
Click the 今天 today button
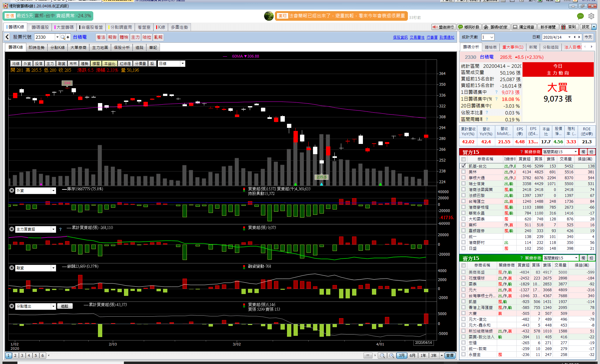pyautogui.click(x=588, y=37)
